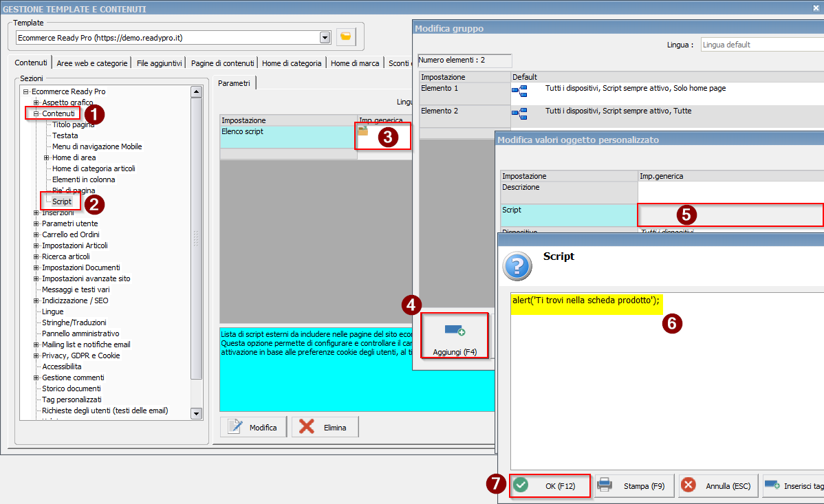Confirm with the OK (F12) button
This screenshot has width=824, height=504.
click(x=550, y=485)
